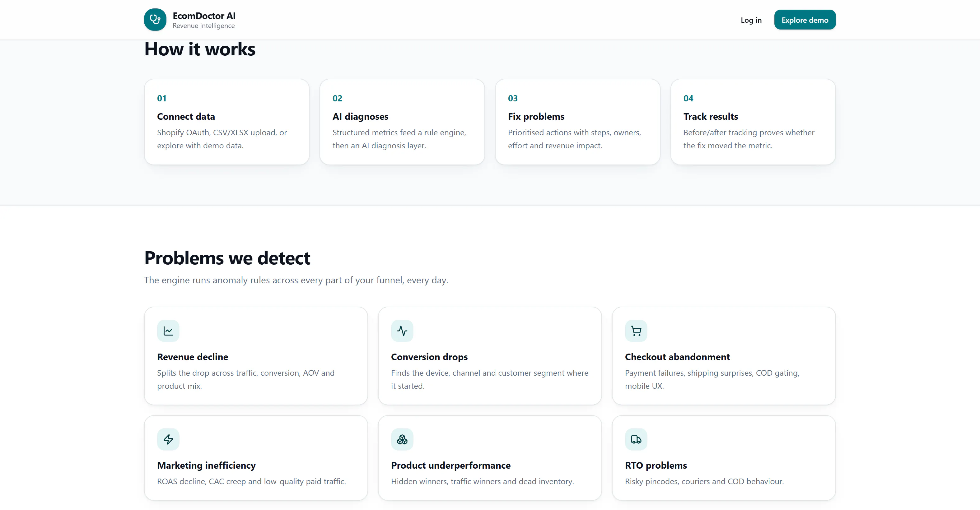Screen dimensions: 980x510
Task: Click the Shopify OAuth, CSV/XLSX upload description
Action: click(222, 139)
